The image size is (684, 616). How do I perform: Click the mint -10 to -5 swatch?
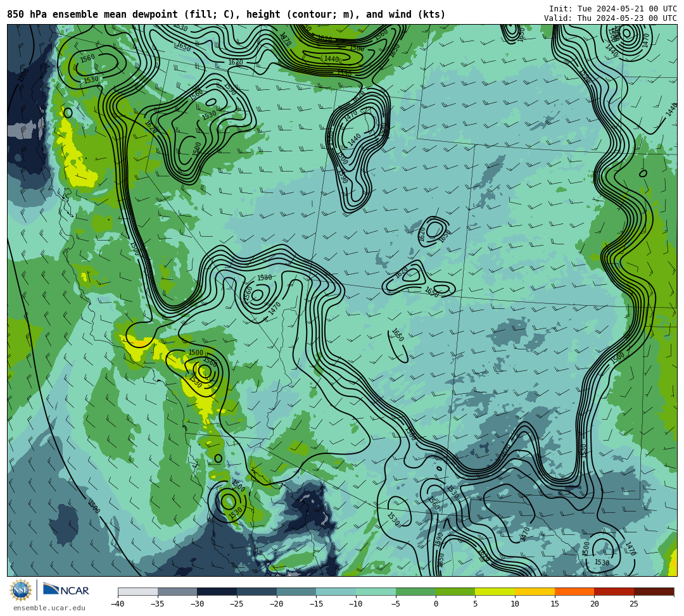[376, 591]
